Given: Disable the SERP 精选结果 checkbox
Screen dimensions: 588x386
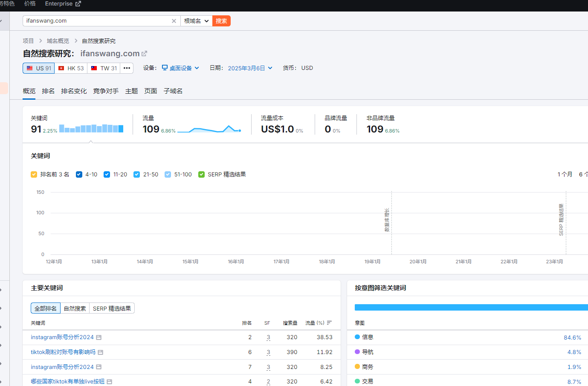Looking at the screenshot, I should point(202,175).
